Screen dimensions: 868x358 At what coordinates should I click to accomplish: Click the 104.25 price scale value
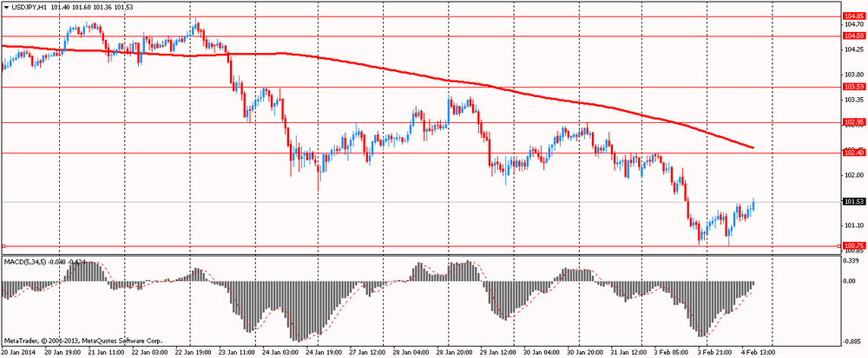tap(854, 49)
